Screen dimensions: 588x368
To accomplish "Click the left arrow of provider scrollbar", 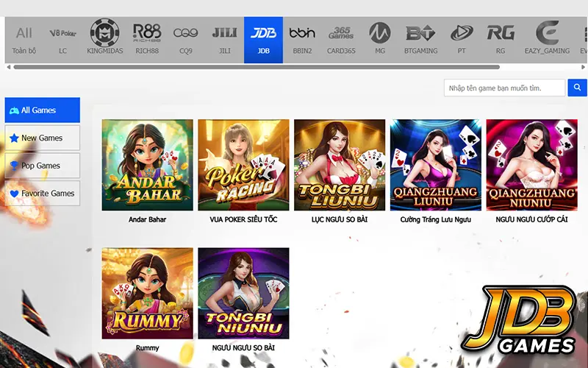I will [8, 67].
